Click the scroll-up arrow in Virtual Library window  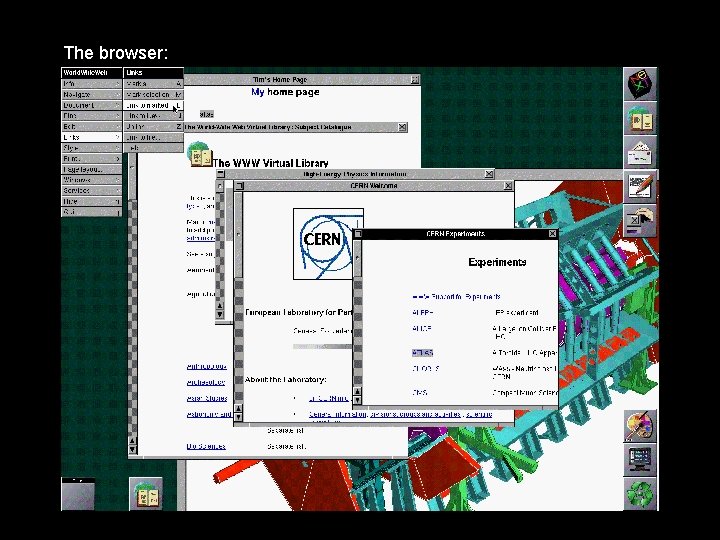132,440
